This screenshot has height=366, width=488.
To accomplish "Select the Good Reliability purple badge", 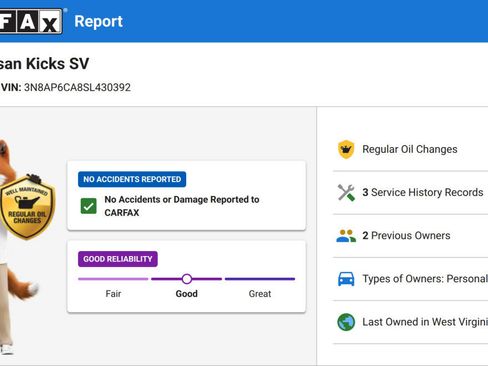I will click(118, 259).
